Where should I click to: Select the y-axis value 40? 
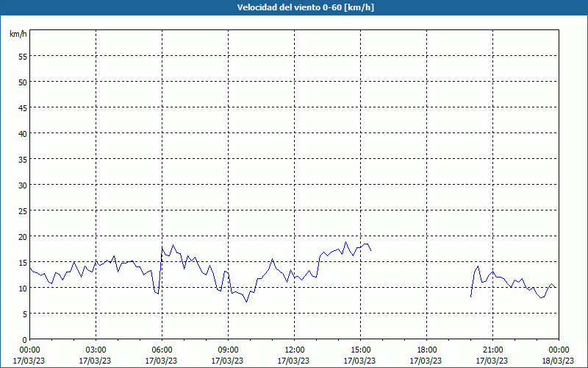tap(23, 133)
